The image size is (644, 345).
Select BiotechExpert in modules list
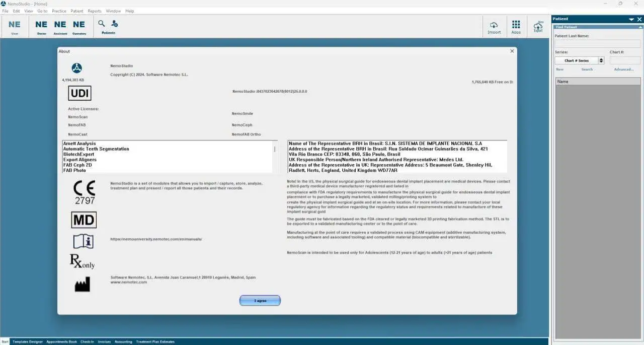click(x=78, y=154)
